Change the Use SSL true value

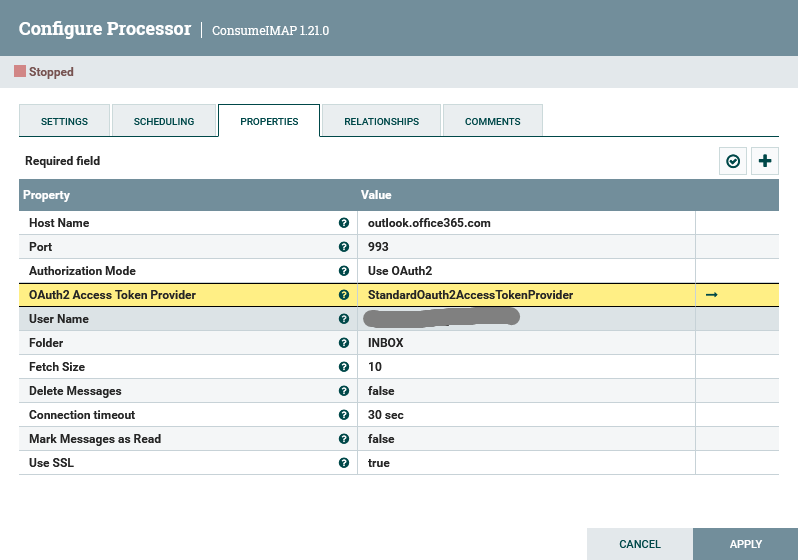[x=526, y=463]
